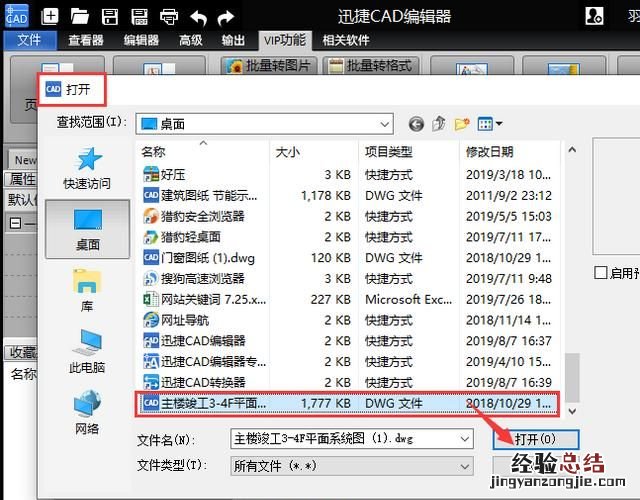Image resolution: width=640 pixels, height=500 pixels.
Task: Sort files by 修改日期 column header
Action: tap(510, 152)
